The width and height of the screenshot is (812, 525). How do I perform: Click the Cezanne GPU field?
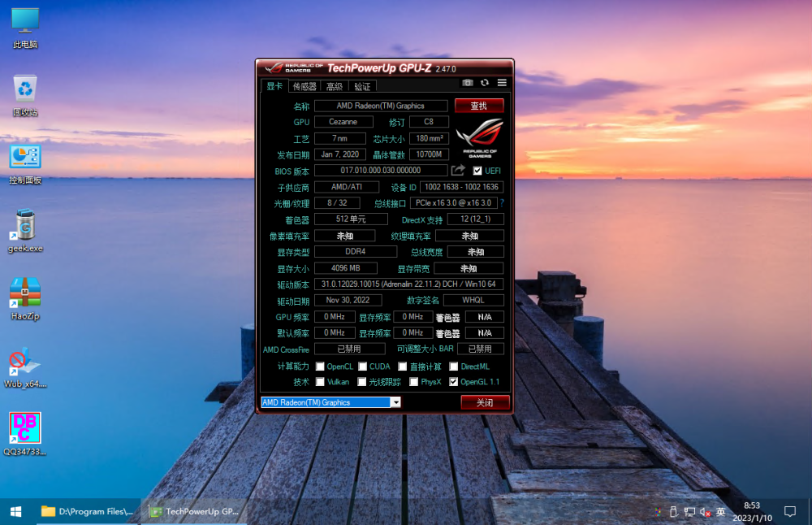click(343, 122)
